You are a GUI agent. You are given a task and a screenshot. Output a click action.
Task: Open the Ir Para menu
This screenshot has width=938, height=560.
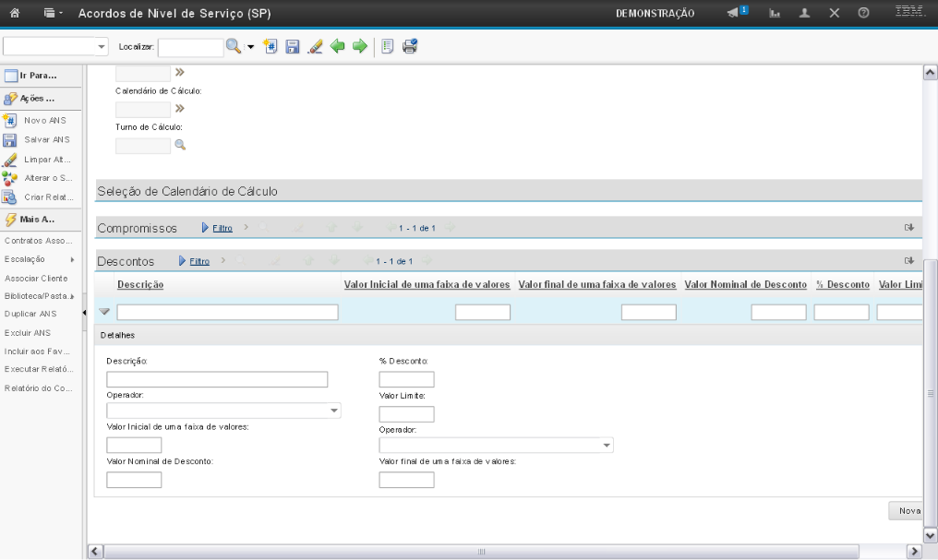pyautogui.click(x=42, y=75)
